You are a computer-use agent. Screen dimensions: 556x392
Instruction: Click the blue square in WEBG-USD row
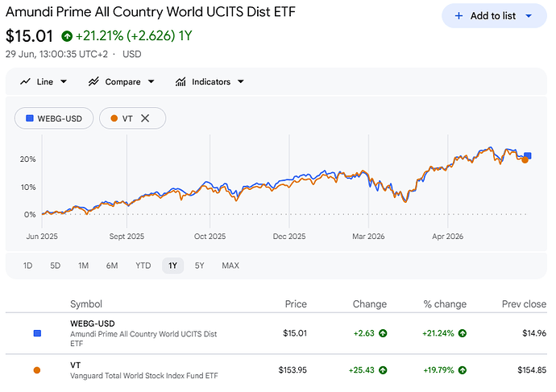pyautogui.click(x=37, y=333)
